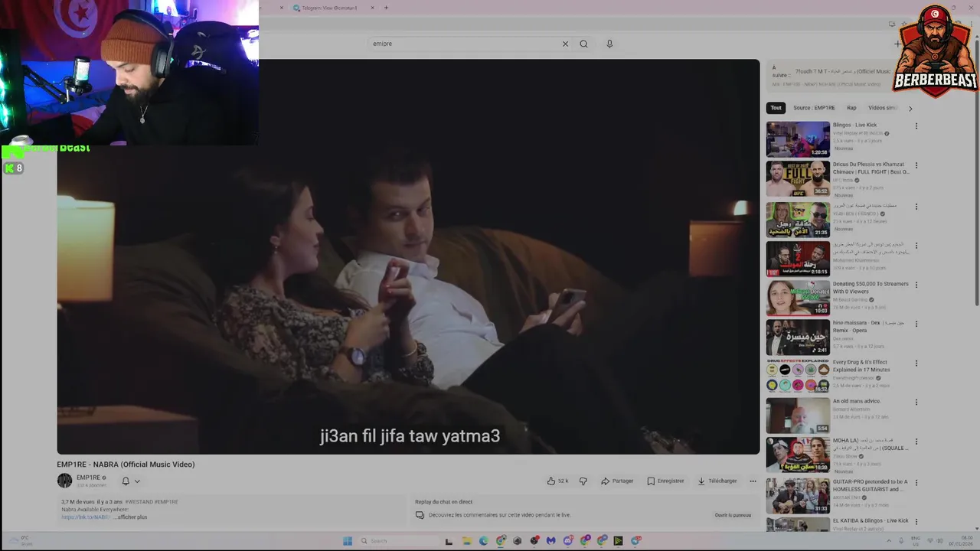Select the Source : EMP1RE filter chip
Image resolution: width=980 pixels, height=551 pixels.
814,108
